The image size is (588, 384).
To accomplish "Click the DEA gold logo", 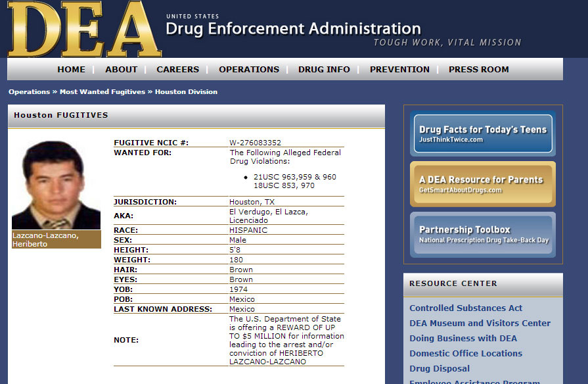I will click(x=84, y=29).
